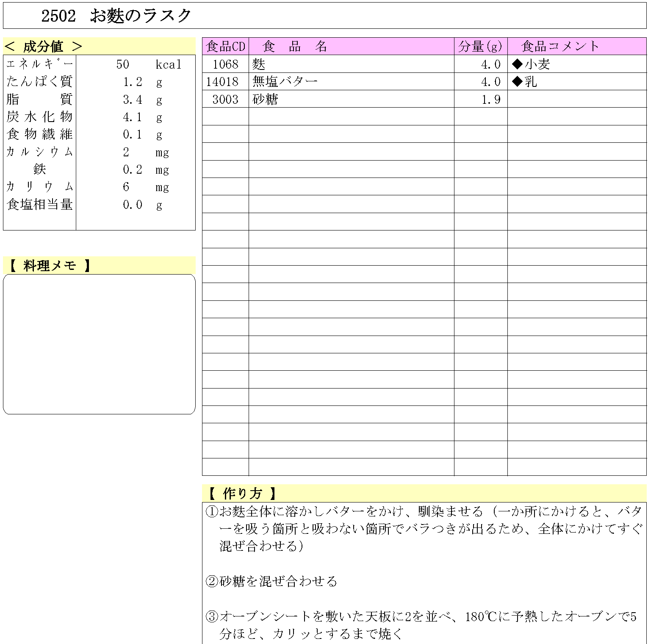The width and height of the screenshot is (648, 644).
Task: Click the 食品CD column header
Action: click(x=225, y=46)
